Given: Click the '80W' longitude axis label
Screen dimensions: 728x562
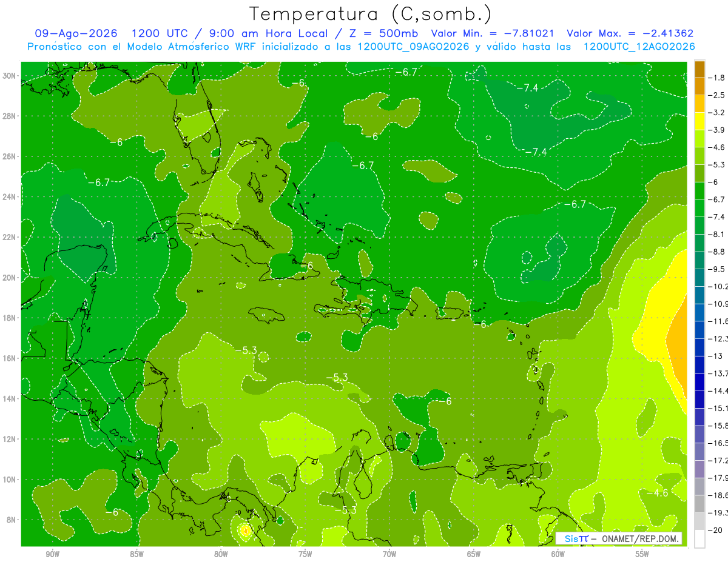Looking at the screenshot, I should (x=221, y=554).
